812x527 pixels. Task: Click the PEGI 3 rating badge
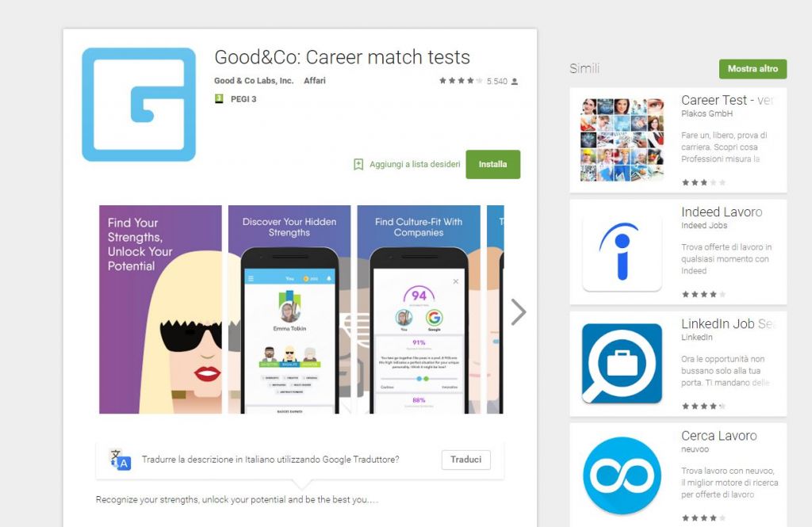click(219, 99)
